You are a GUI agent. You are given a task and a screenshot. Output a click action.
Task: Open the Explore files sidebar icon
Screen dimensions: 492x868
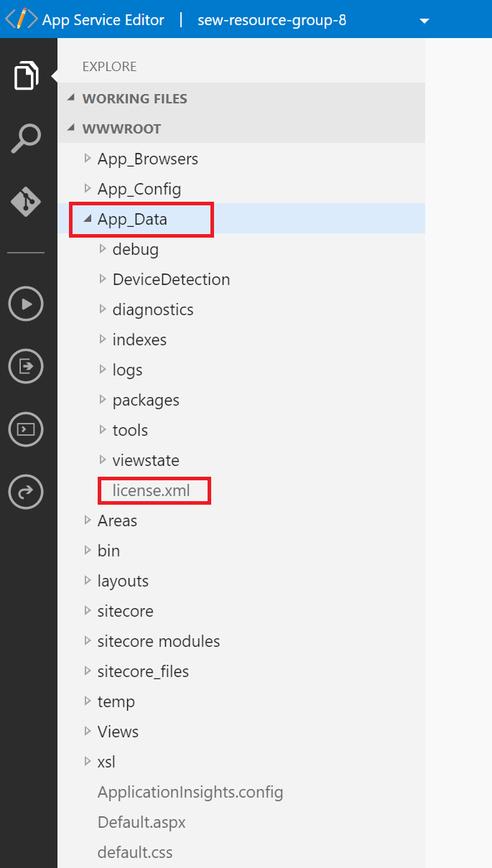coord(26,76)
